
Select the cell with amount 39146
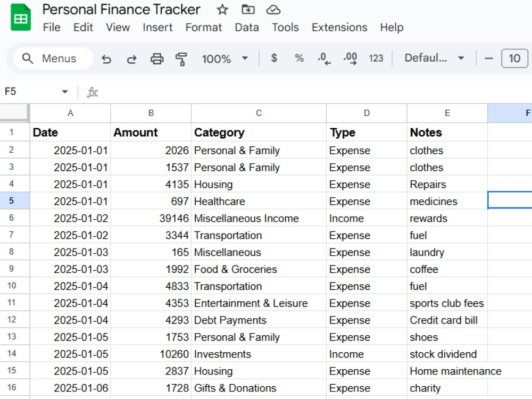pyautogui.click(x=151, y=218)
